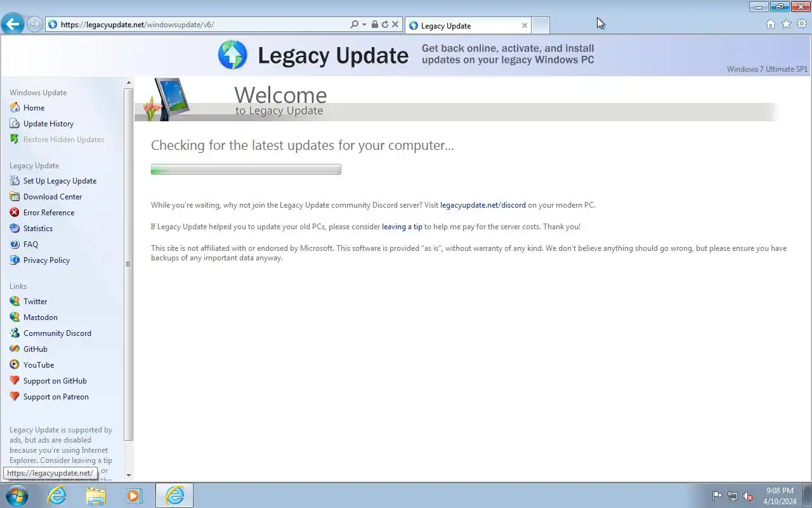This screenshot has width=812, height=508.
Task: Follow the legacyupdate.net/discord link
Action: [483, 205]
